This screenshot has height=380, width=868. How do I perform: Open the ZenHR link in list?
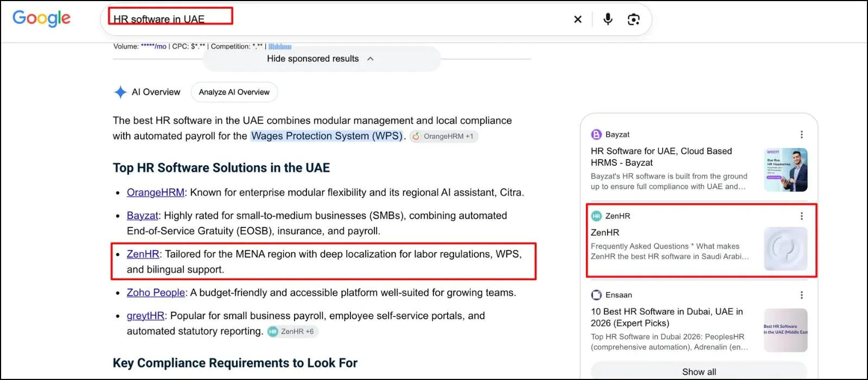click(143, 255)
